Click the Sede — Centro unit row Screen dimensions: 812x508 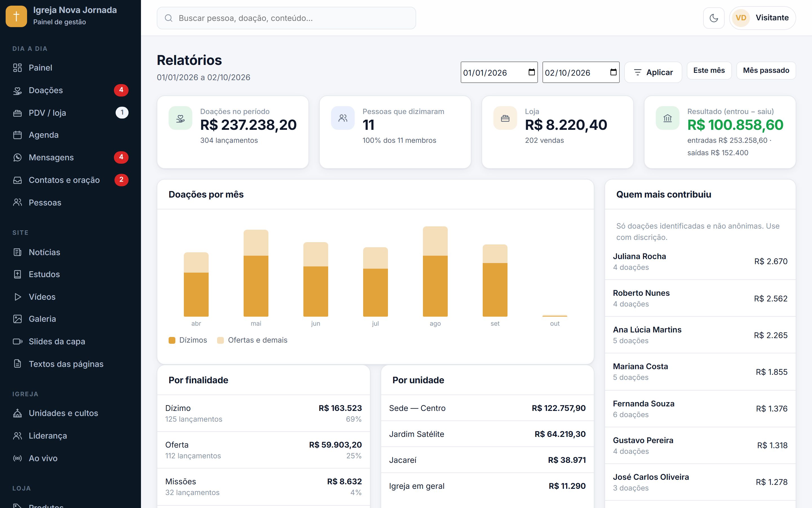click(x=487, y=408)
